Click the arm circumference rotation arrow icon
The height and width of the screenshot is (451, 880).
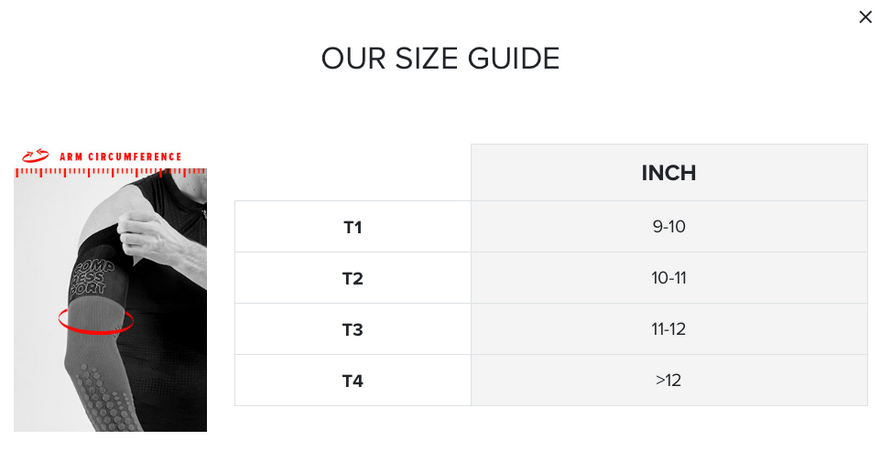35,156
